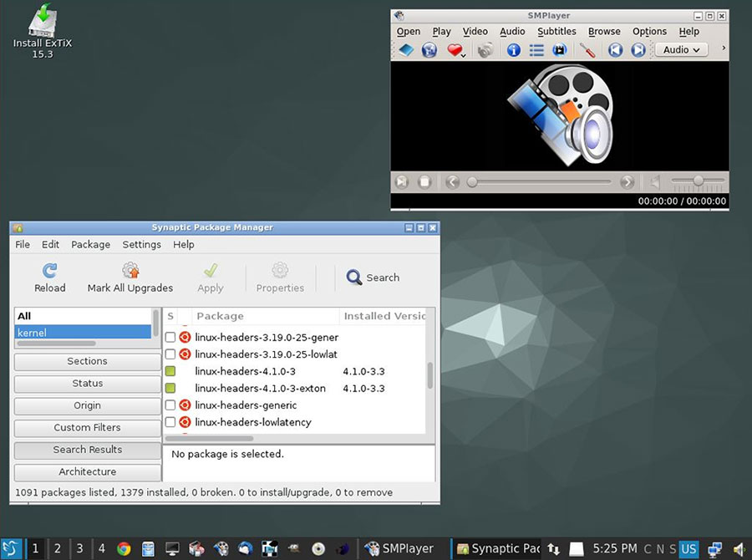
Task: Click the SMPlayer volume slider knob
Action: 699,181
